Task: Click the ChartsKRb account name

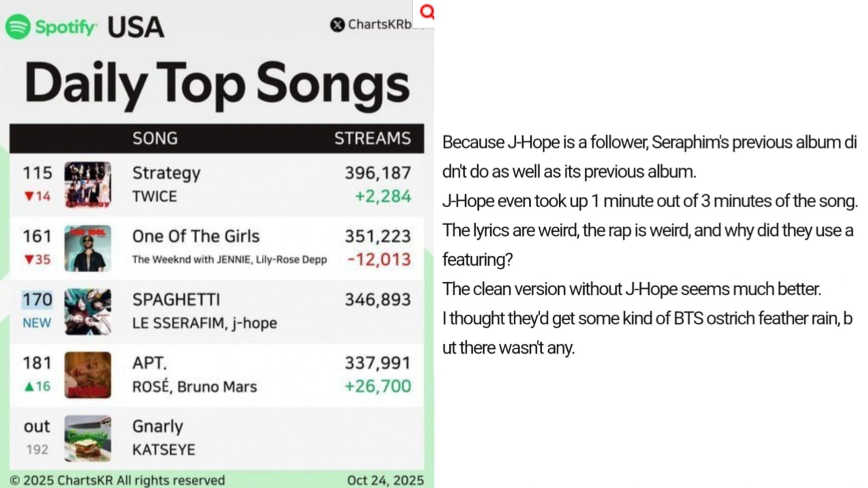Action: click(379, 24)
